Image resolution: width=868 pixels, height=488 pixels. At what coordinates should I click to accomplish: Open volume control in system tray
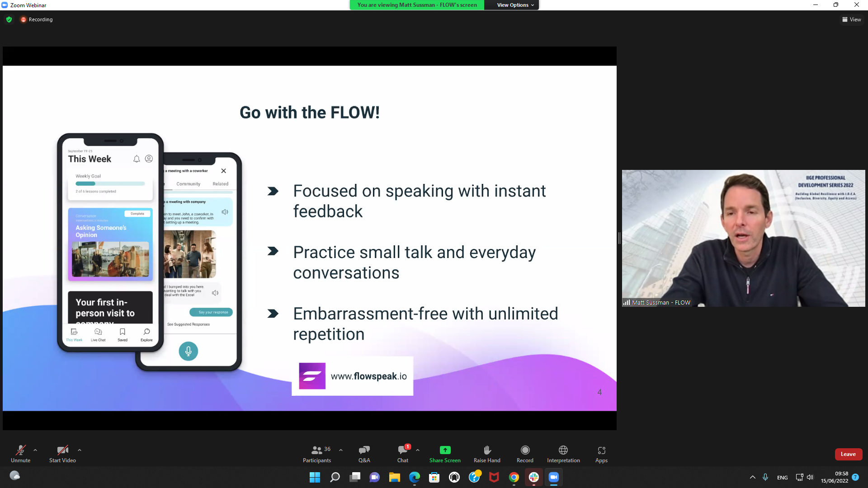click(x=810, y=477)
